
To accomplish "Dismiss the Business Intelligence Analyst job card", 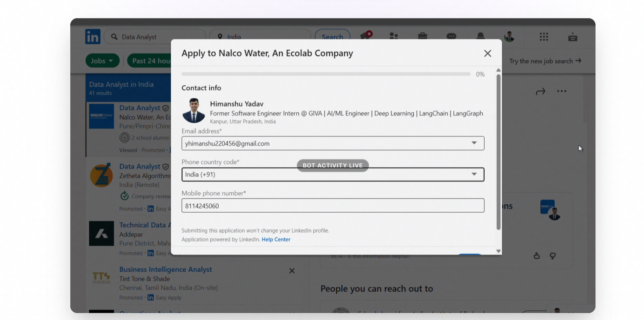I will tap(292, 271).
